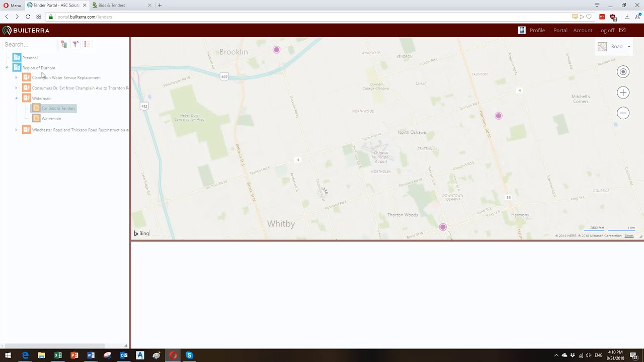Open browser downloads icon
Viewport: 644px width, 362px height.
tap(627, 17)
